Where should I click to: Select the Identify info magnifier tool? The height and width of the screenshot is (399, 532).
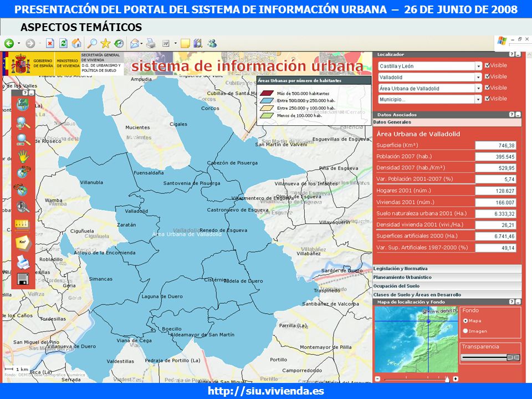tap(23, 207)
